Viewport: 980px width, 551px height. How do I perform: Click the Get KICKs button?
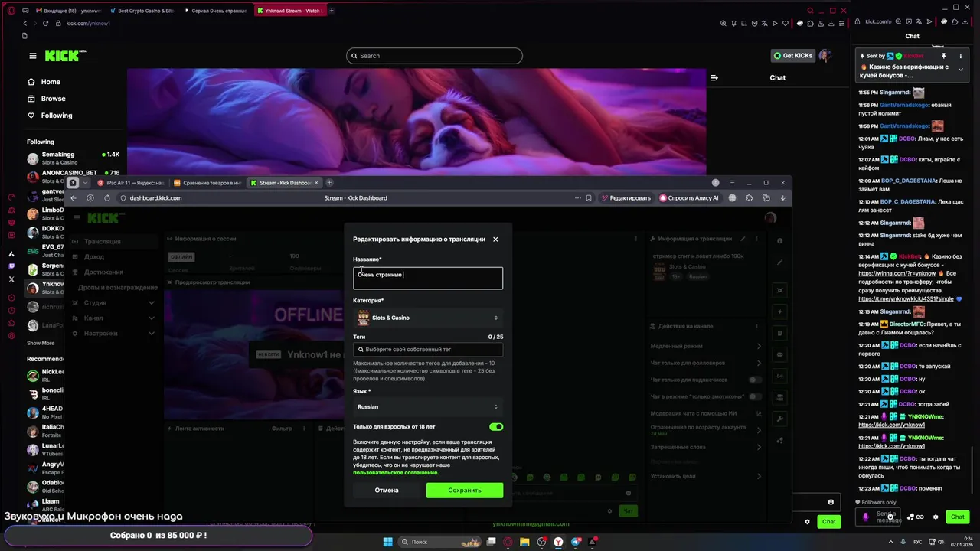point(792,56)
